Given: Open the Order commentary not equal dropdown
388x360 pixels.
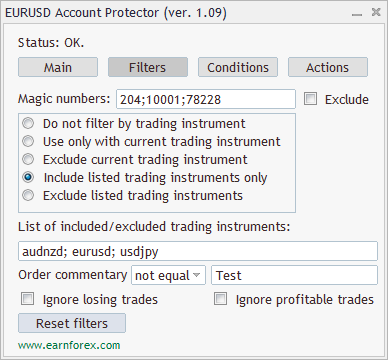Looking at the screenshot, I should point(168,275).
